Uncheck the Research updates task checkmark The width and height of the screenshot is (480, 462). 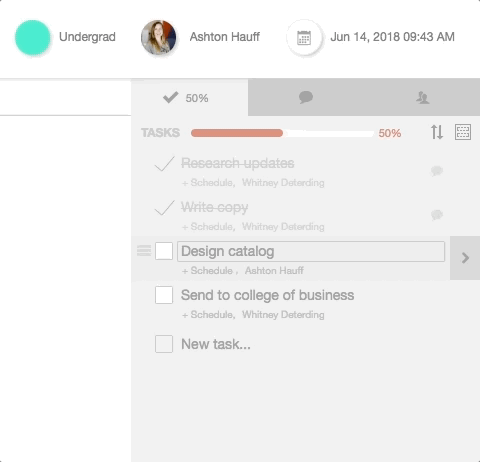click(x=164, y=164)
